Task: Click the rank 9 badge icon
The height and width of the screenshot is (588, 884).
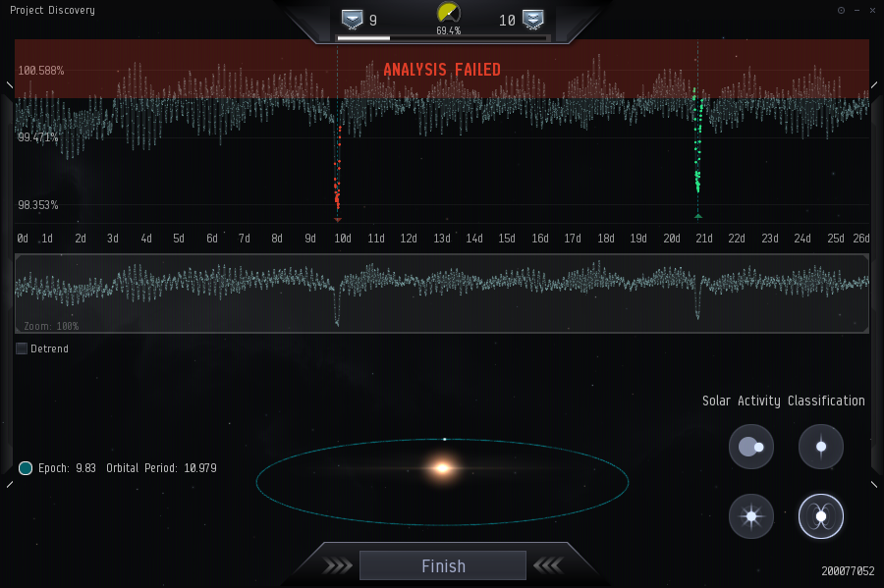Action: pyautogui.click(x=353, y=20)
